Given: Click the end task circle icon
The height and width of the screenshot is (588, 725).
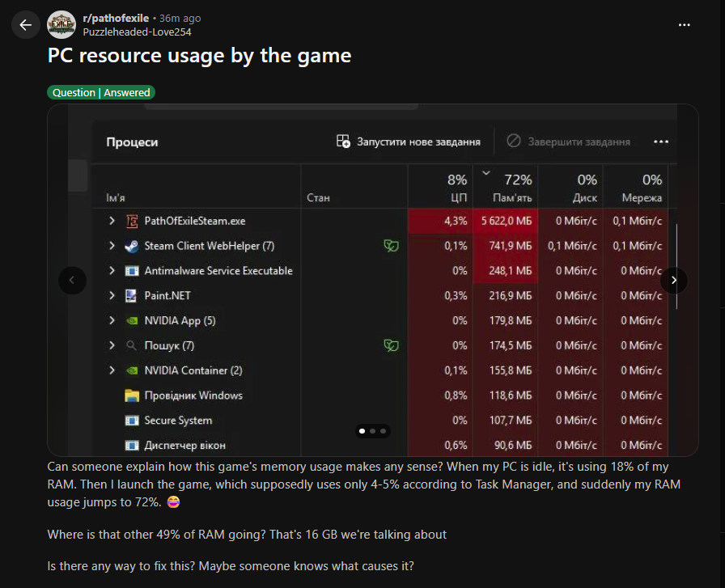Looking at the screenshot, I should click(x=513, y=141).
